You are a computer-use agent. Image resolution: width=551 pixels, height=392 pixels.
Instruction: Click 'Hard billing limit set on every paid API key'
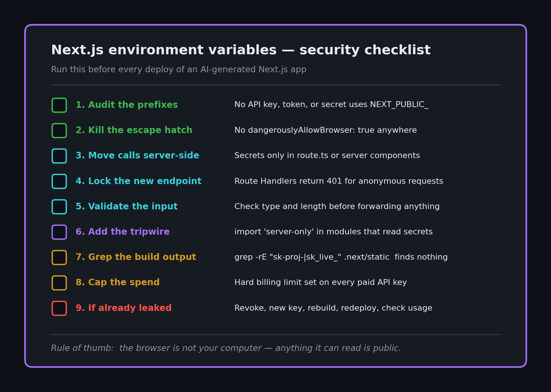[321, 283]
